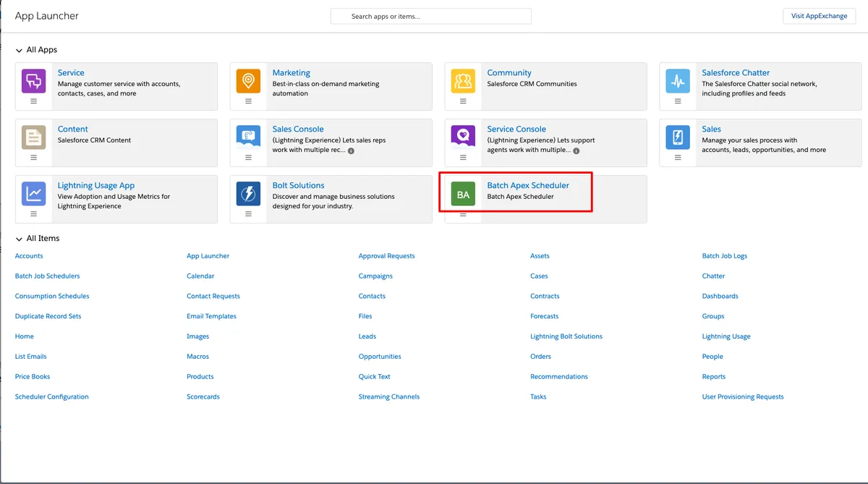Open the Salesforce Chatter app icon

coord(678,81)
